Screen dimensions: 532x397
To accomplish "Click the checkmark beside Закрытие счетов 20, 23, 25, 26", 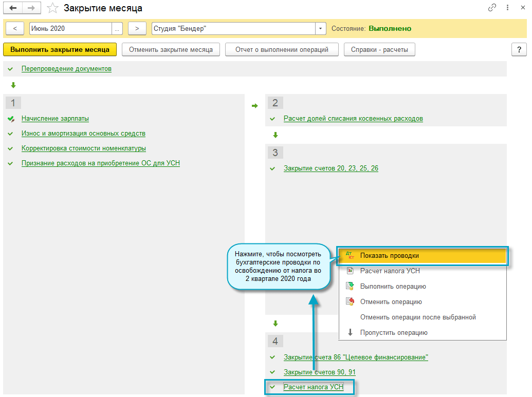I will tap(272, 169).
